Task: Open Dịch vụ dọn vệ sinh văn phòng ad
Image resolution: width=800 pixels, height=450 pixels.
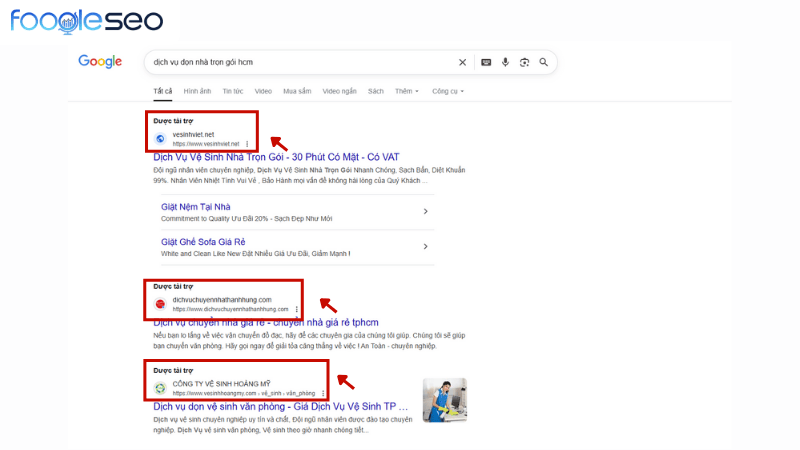Action: pos(281,407)
